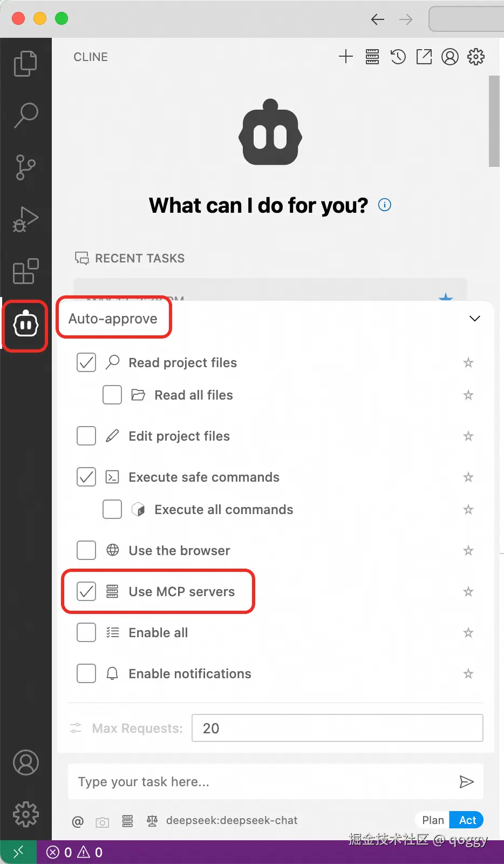Start a new Cline task
Image resolution: width=504 pixels, height=864 pixels.
coord(346,57)
